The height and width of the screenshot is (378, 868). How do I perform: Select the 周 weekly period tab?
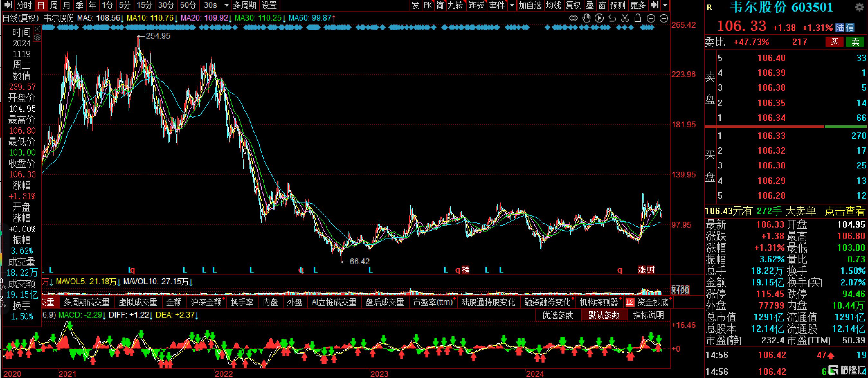[54, 5]
